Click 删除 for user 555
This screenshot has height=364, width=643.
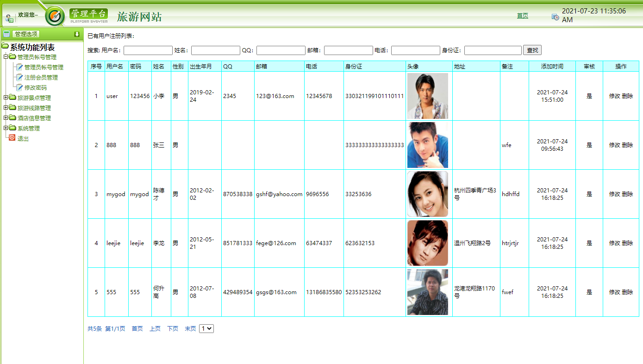click(628, 292)
